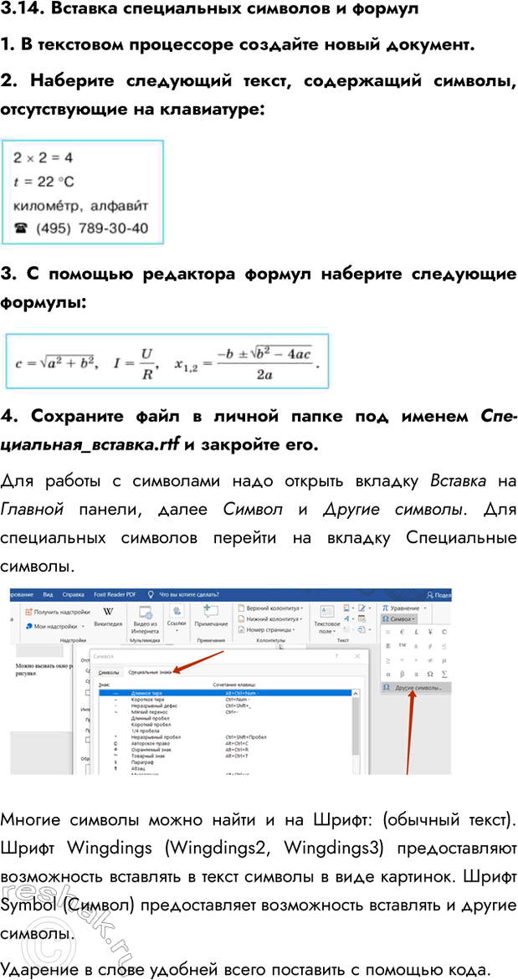The image size is (518, 980).
Task: Insert the plus-minus ± symbol
Action: click(416, 645)
